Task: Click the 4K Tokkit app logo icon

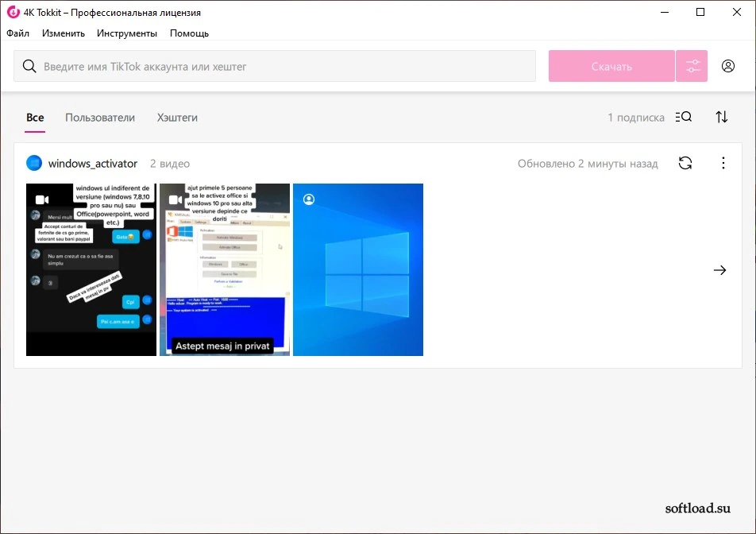Action: tap(13, 12)
